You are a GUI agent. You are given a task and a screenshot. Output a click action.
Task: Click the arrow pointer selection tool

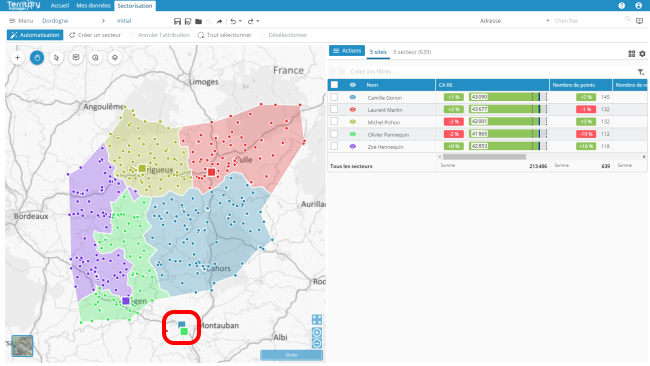pos(56,58)
